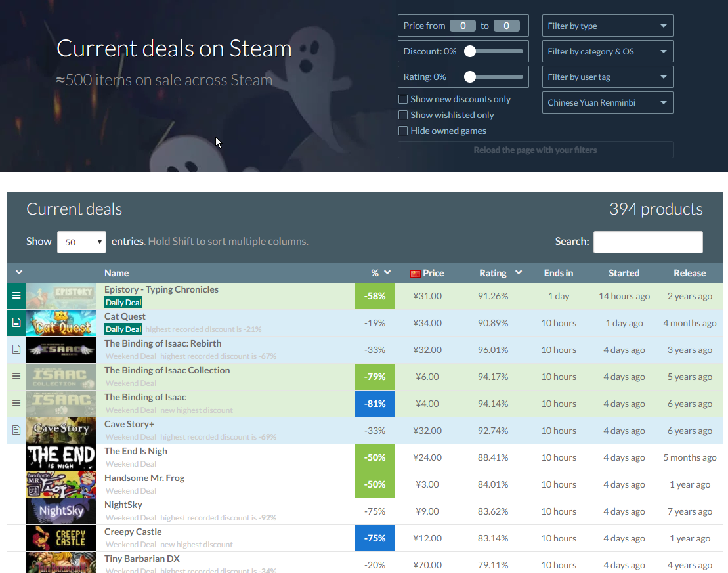The height and width of the screenshot is (573, 728).
Task: Click the document icon beside Binding of Isaac: Rebirth
Action: [16, 349]
